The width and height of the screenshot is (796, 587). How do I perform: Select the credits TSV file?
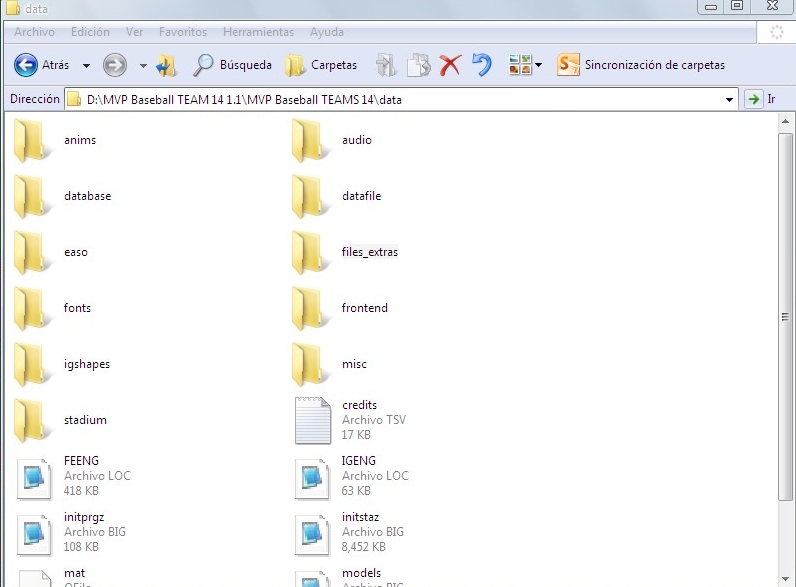[359, 405]
